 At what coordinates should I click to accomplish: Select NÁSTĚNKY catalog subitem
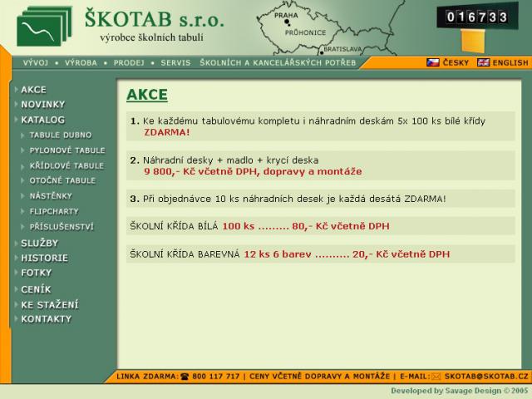pos(51,196)
